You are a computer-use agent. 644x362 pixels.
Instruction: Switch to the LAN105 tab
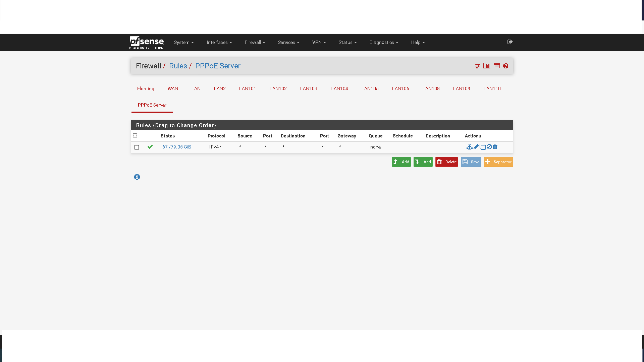point(370,88)
